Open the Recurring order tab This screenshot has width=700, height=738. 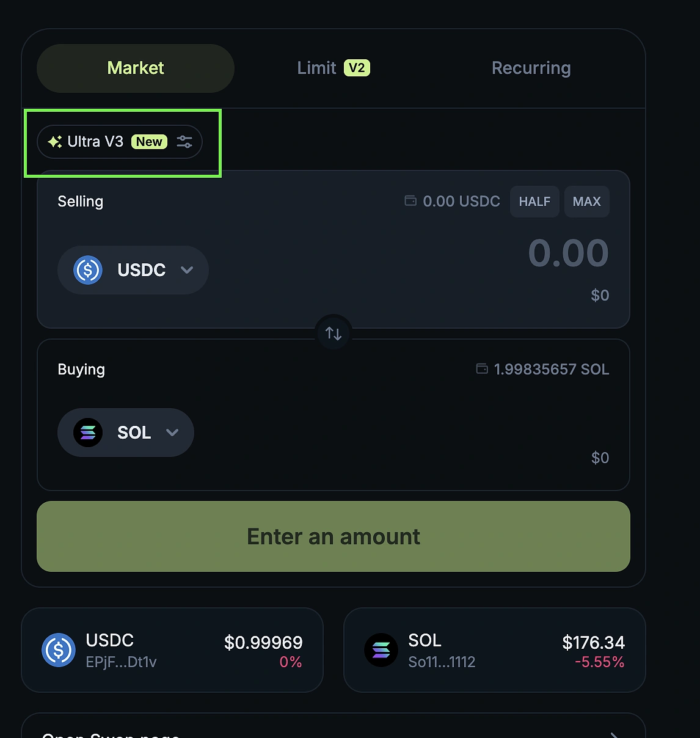click(x=531, y=68)
